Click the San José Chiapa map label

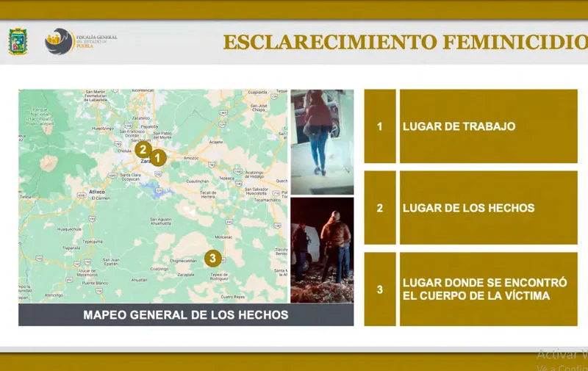(259, 107)
